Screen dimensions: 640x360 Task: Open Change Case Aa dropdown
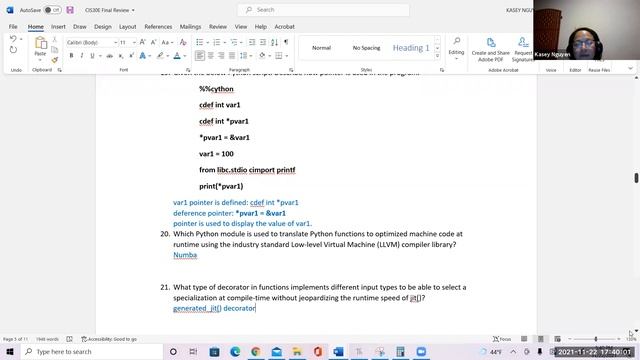point(167,42)
